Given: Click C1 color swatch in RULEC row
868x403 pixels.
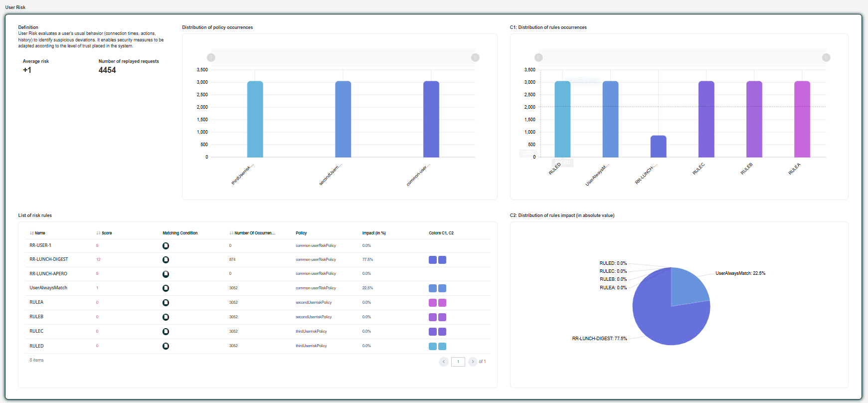Looking at the screenshot, I should pos(433,332).
